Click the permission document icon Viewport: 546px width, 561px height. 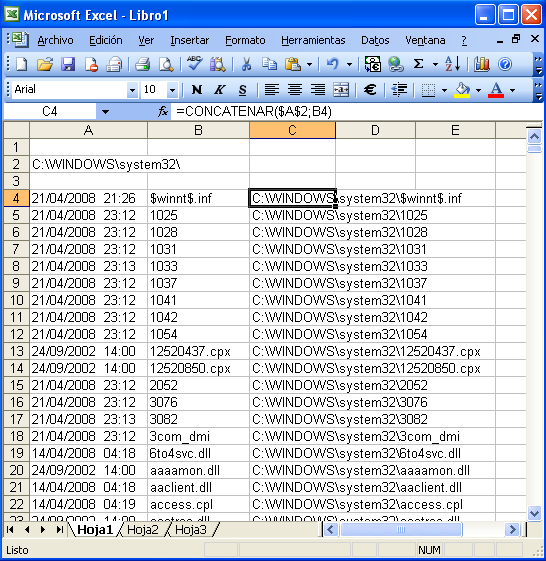(91, 64)
